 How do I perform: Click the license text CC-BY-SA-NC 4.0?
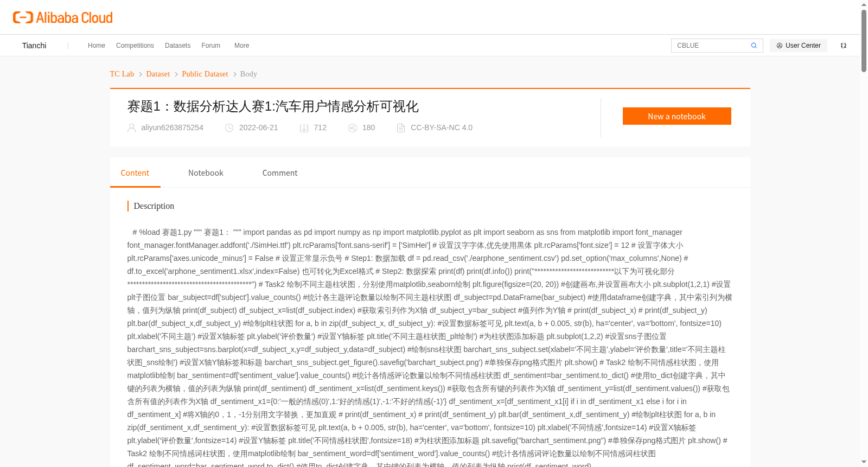point(442,127)
